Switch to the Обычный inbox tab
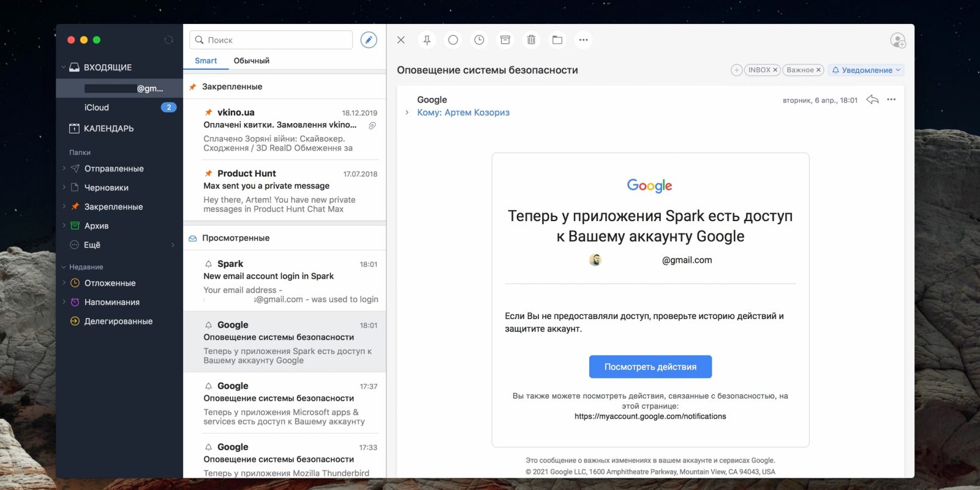The image size is (980, 490). coord(251,61)
